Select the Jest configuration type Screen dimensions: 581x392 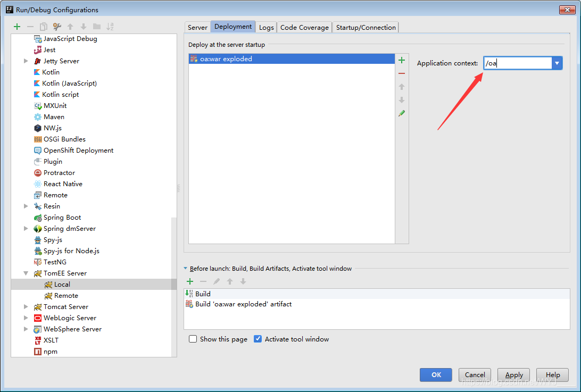(x=45, y=49)
